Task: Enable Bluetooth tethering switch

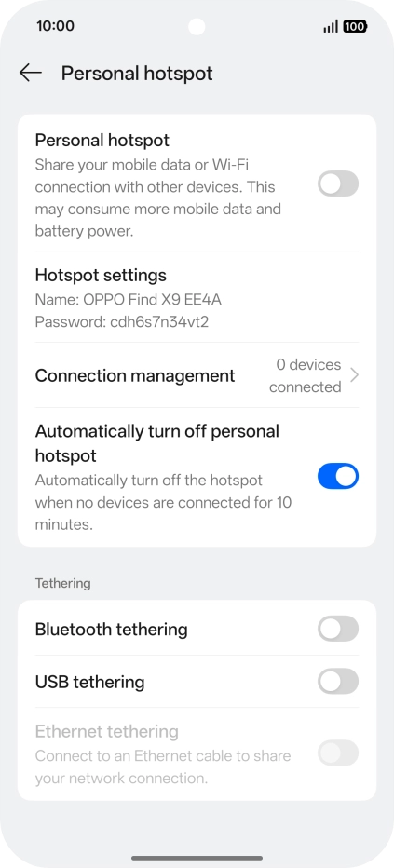Action: (x=338, y=629)
